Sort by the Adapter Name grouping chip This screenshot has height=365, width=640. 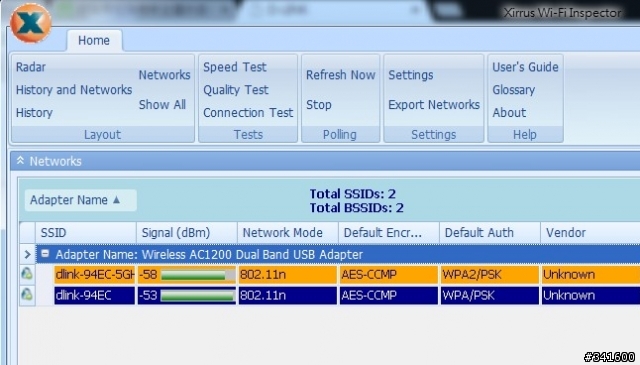point(80,200)
